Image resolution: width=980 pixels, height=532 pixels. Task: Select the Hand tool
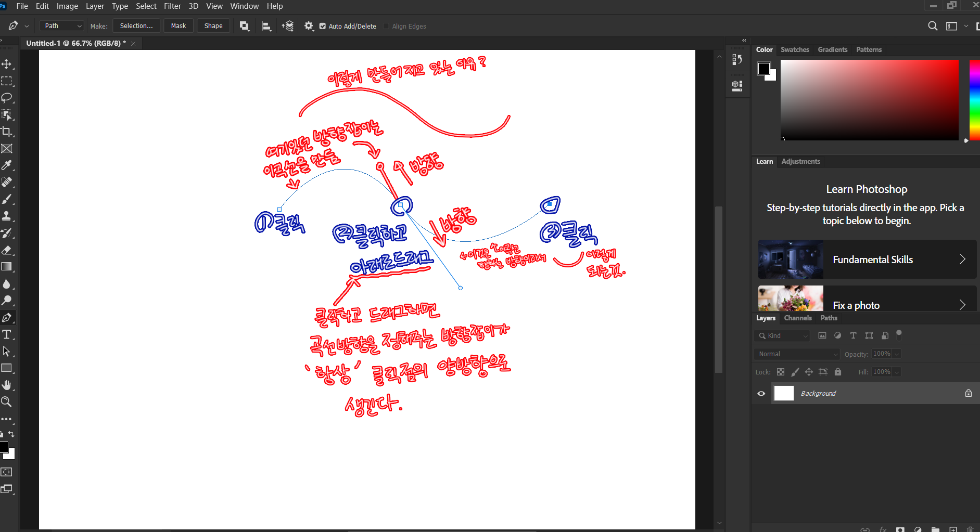(7, 385)
